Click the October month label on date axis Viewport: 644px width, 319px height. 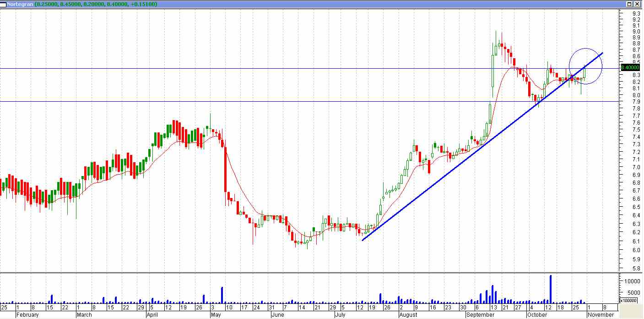pyautogui.click(x=537, y=315)
